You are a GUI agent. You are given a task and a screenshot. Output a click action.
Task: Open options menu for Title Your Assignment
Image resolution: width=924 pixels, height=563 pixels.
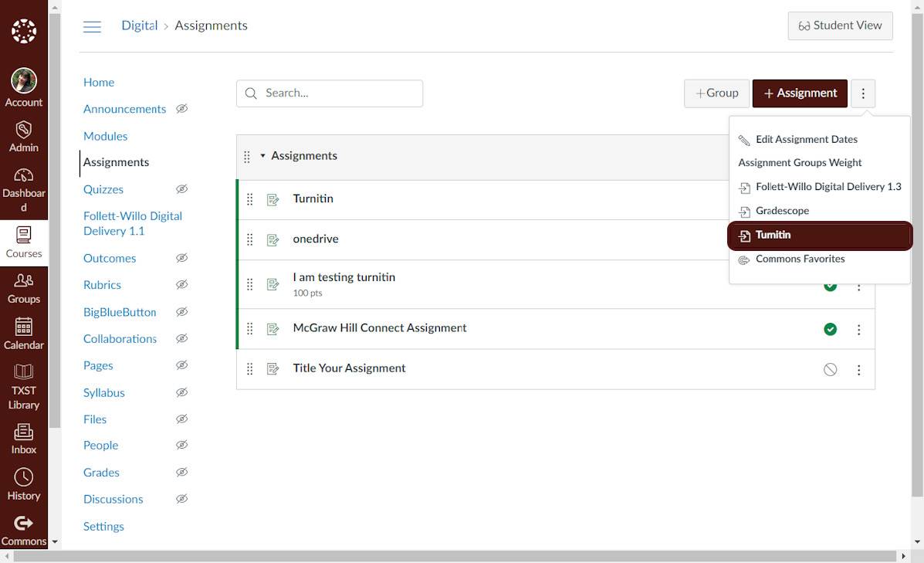[858, 370]
